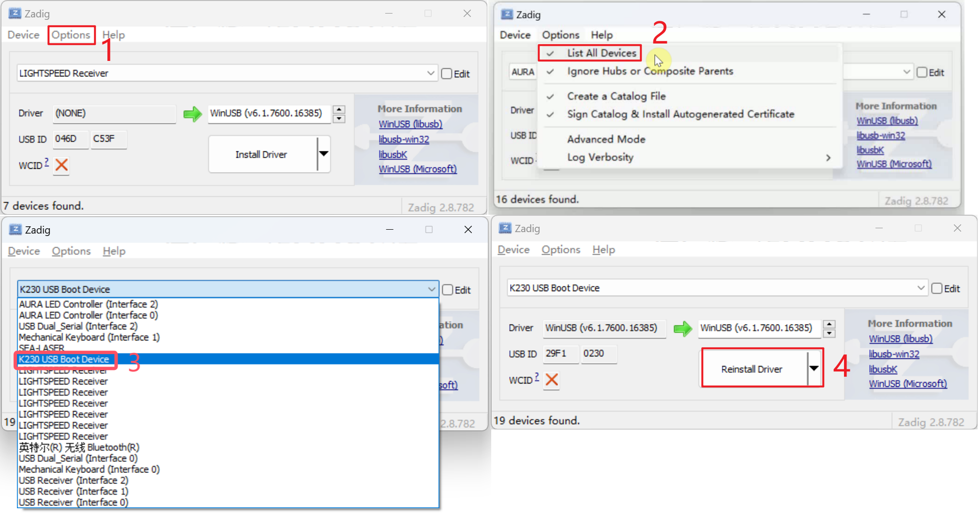
Task: Open the Device menu in the 7 devices found window
Action: tap(23, 35)
